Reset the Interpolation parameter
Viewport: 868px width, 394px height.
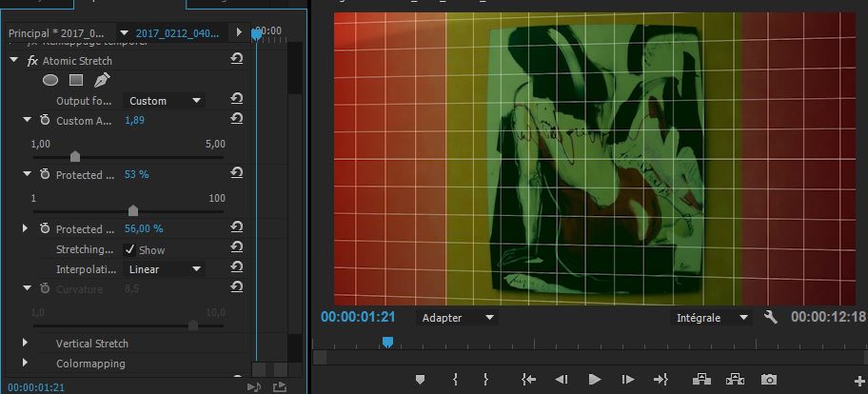tap(236, 267)
